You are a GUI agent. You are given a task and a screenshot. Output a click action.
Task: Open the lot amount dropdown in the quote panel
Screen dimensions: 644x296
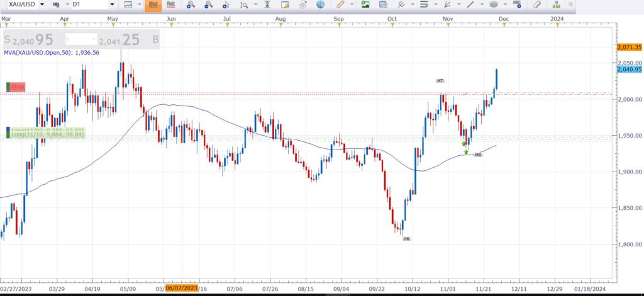click(x=81, y=40)
